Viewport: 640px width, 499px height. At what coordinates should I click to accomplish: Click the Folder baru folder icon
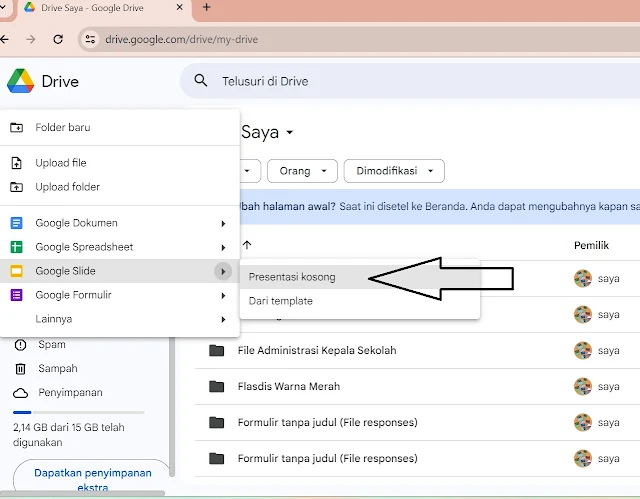coord(16,127)
